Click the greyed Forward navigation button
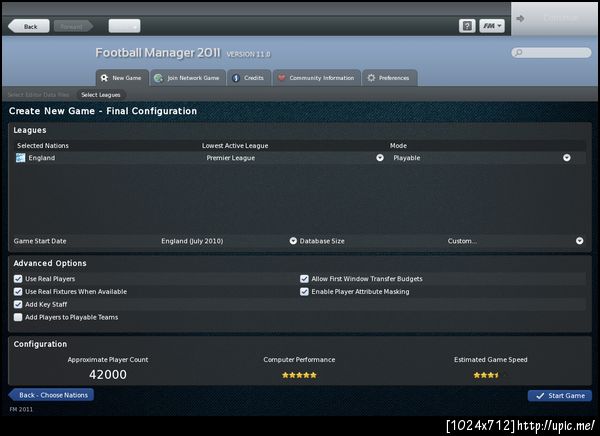Viewport: 600px width, 436px height. click(73, 26)
